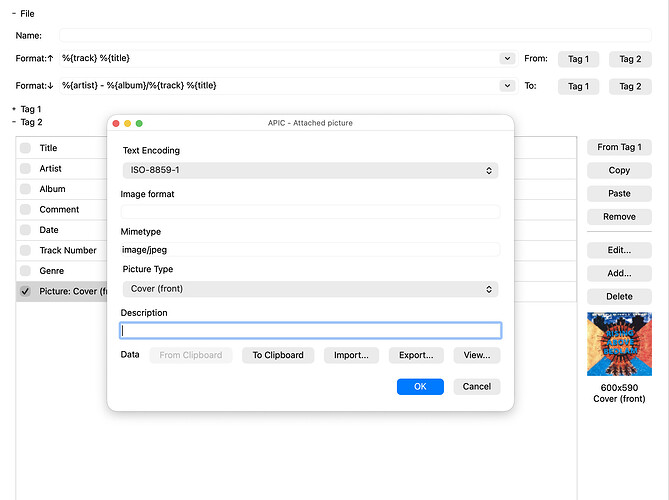Viewport: 669px width, 500px height.
Task: Open the View... picture button
Action: 477,355
